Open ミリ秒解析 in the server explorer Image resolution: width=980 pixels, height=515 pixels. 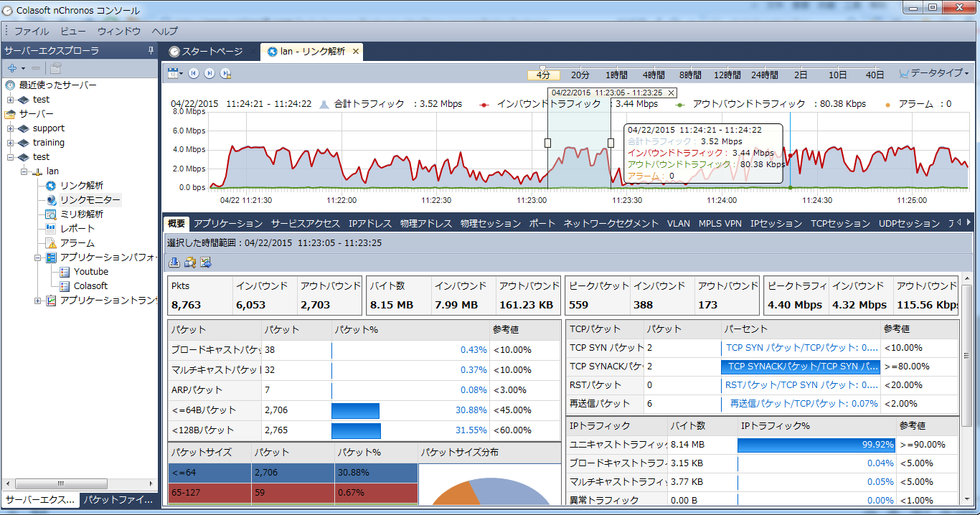point(81,214)
